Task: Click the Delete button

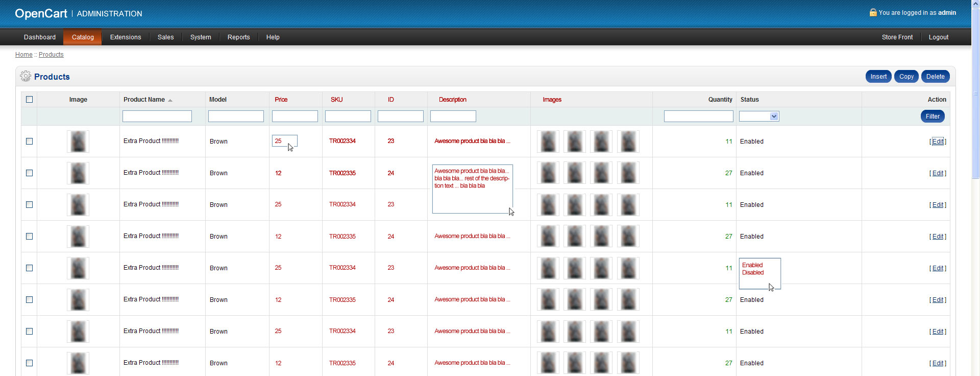Action: click(936, 77)
